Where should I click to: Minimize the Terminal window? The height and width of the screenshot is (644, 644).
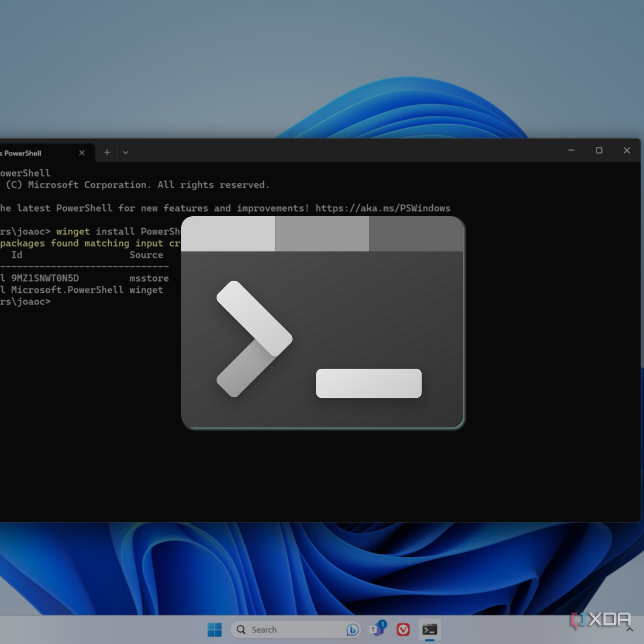[x=571, y=151]
